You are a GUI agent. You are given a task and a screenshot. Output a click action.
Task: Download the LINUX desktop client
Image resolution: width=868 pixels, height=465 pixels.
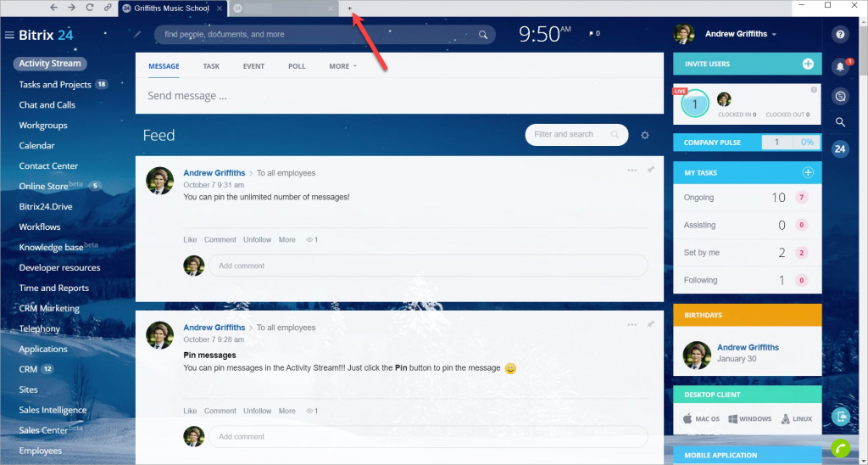[797, 418]
